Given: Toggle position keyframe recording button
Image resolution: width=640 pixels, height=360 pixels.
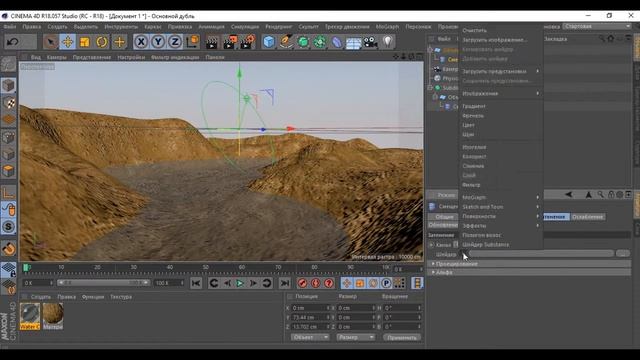Looking at the screenshot, I should (347, 283).
